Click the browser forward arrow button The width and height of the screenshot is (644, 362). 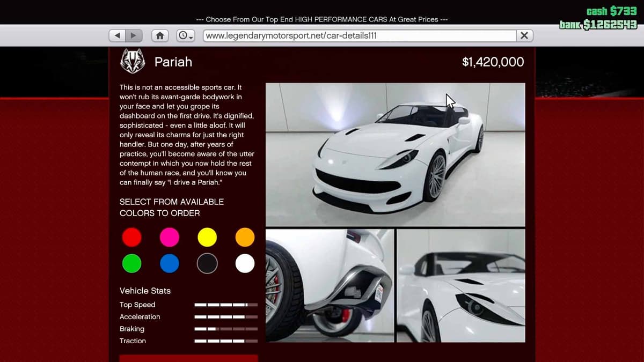point(134,35)
